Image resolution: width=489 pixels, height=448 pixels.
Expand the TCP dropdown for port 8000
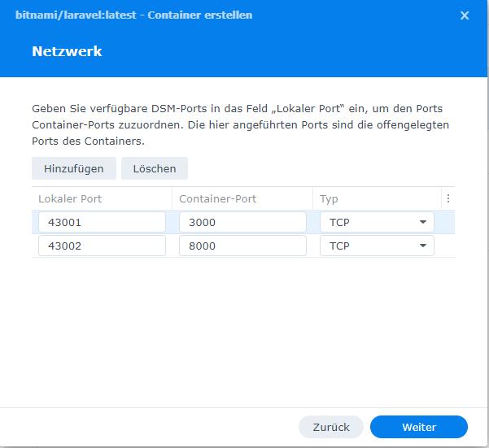(377, 246)
